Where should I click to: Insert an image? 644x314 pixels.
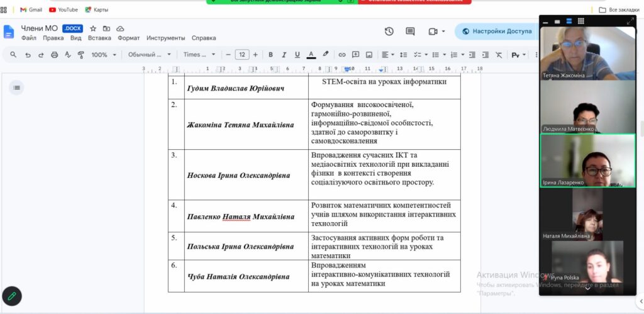369,54
